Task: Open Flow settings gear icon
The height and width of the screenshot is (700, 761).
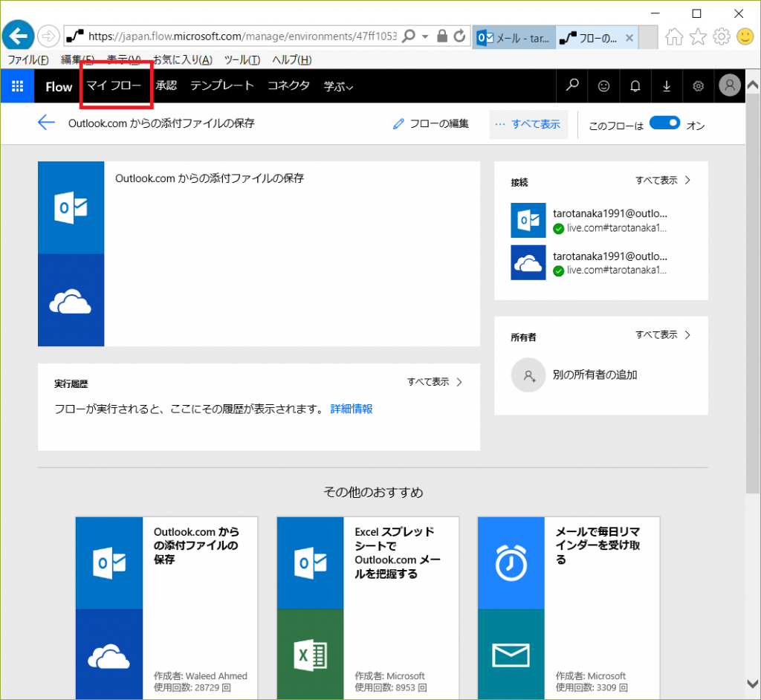Action: click(699, 86)
